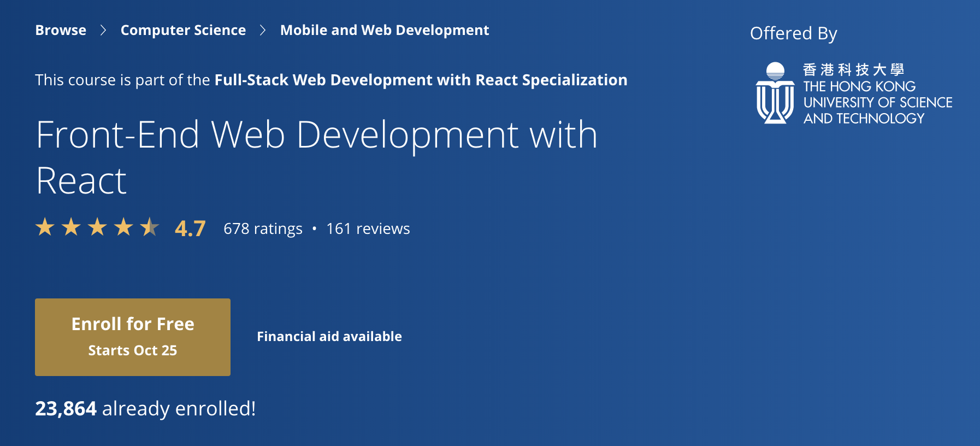980x446 pixels.
Task: Click chevron after Computer Science breadcrumb
Action: [263, 30]
